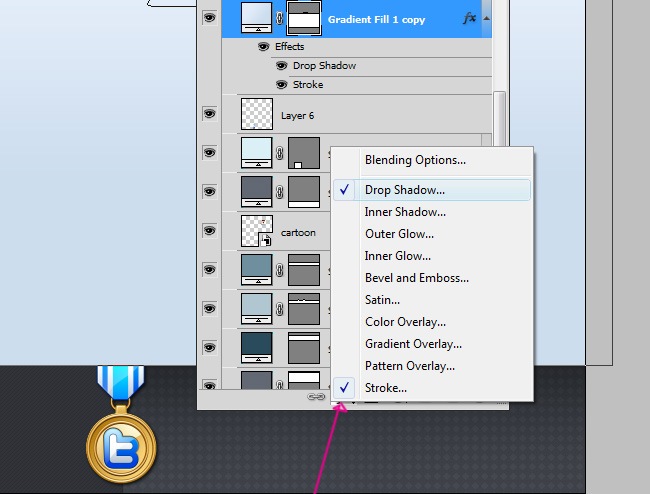Select fill thumbnail of layer below cartoon
The image size is (650, 494).
click(x=257, y=270)
